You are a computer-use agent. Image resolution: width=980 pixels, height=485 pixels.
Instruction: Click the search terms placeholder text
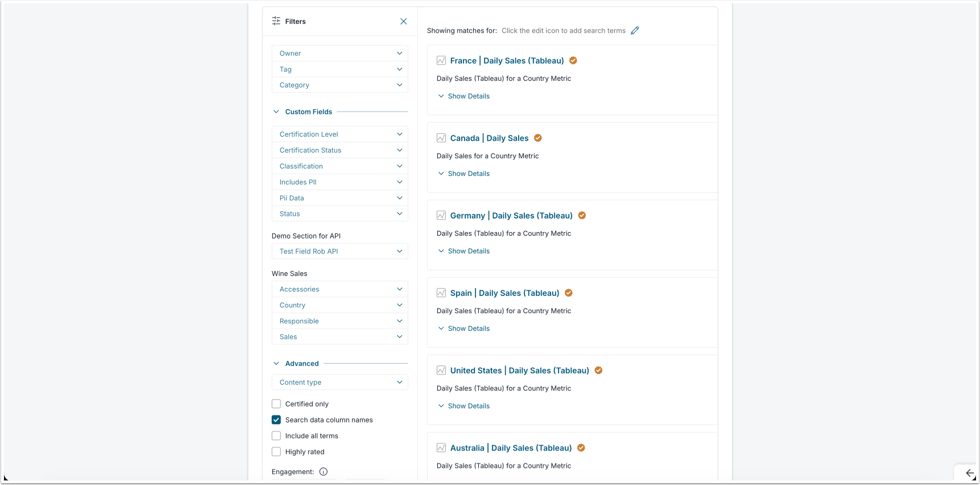563,31
